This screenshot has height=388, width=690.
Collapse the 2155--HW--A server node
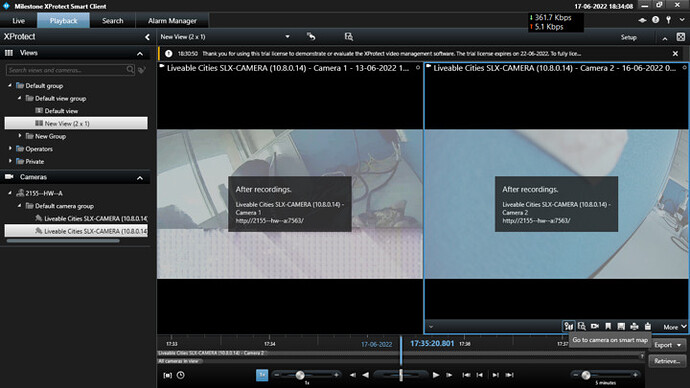coord(10,193)
